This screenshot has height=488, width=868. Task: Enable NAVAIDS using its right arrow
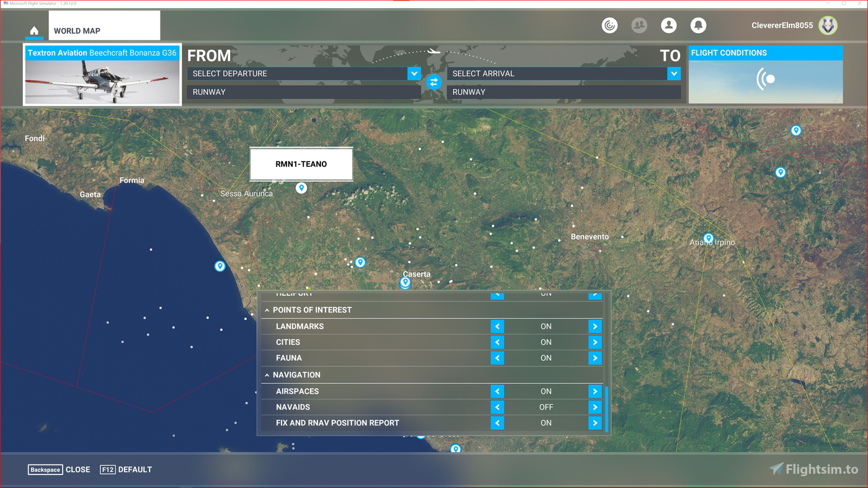(x=595, y=407)
